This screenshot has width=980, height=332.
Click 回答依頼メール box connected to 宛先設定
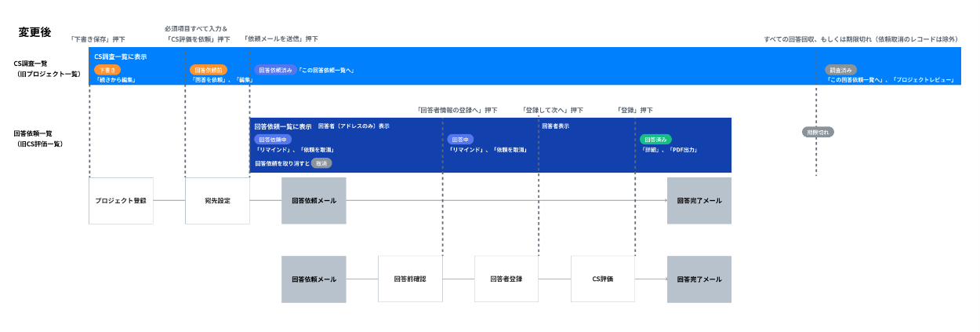[314, 201]
